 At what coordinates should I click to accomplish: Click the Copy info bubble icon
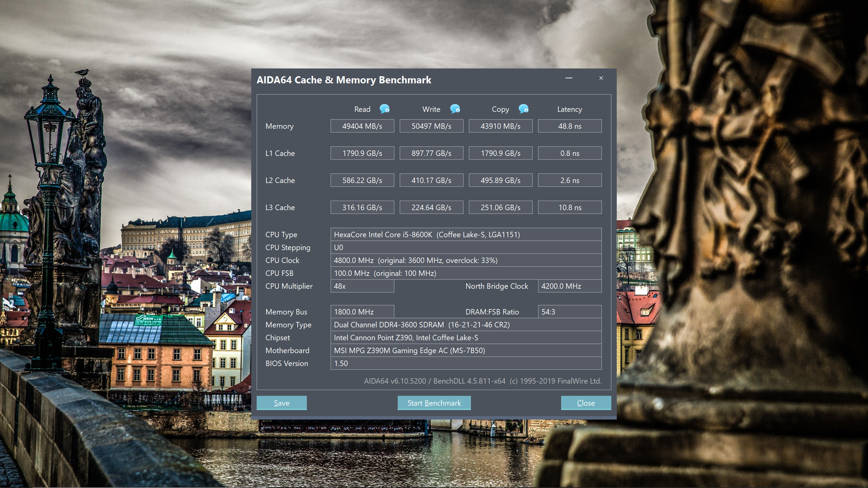(x=524, y=109)
